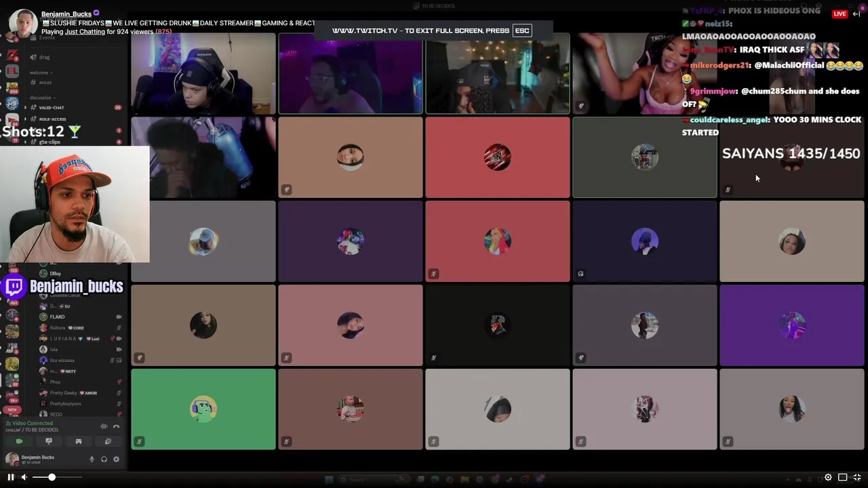Click the ESC key hint button

(x=522, y=30)
